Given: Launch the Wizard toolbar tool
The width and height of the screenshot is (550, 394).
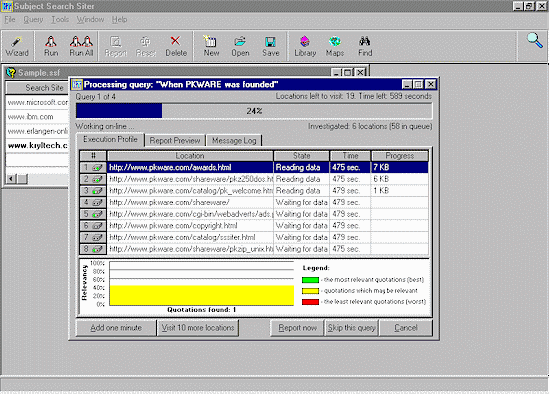Looking at the screenshot, I should (17, 46).
